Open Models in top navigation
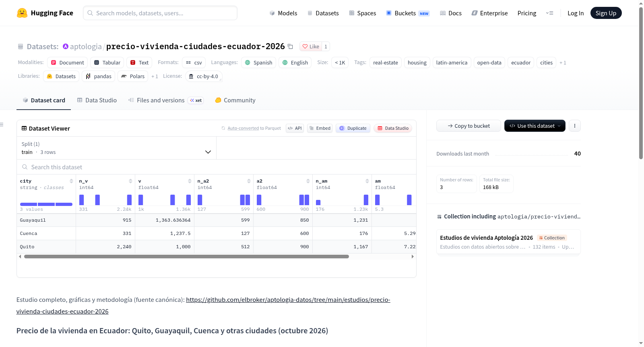This screenshot has height=347, width=644. 283,13
